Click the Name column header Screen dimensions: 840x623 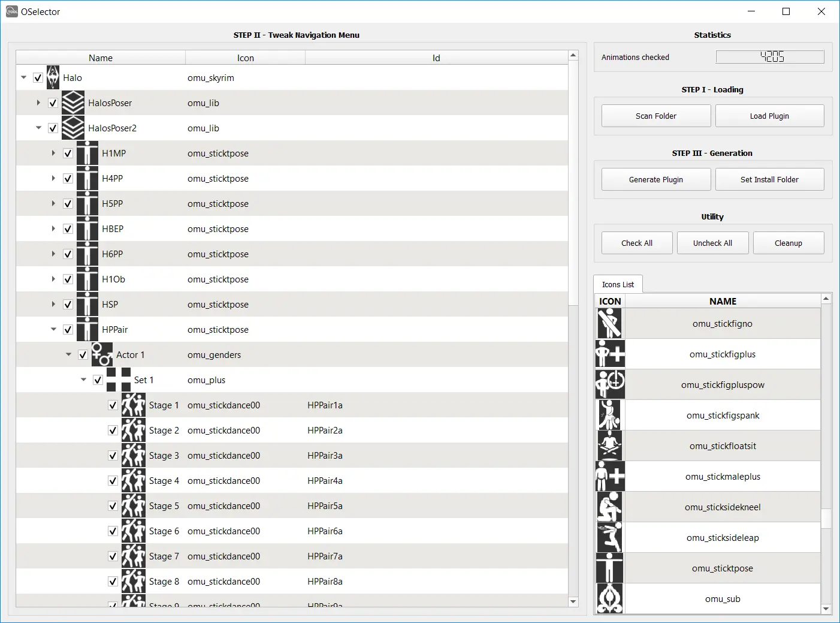[x=101, y=58]
